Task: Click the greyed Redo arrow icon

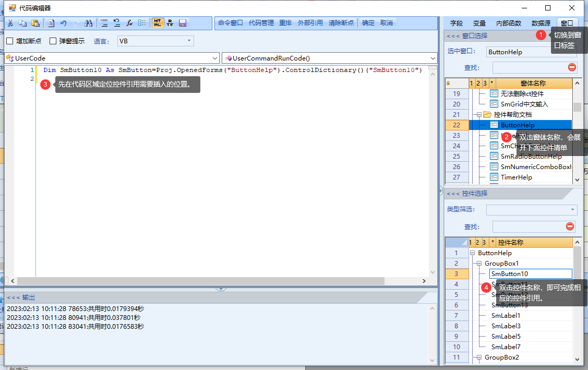Action: coord(76,23)
